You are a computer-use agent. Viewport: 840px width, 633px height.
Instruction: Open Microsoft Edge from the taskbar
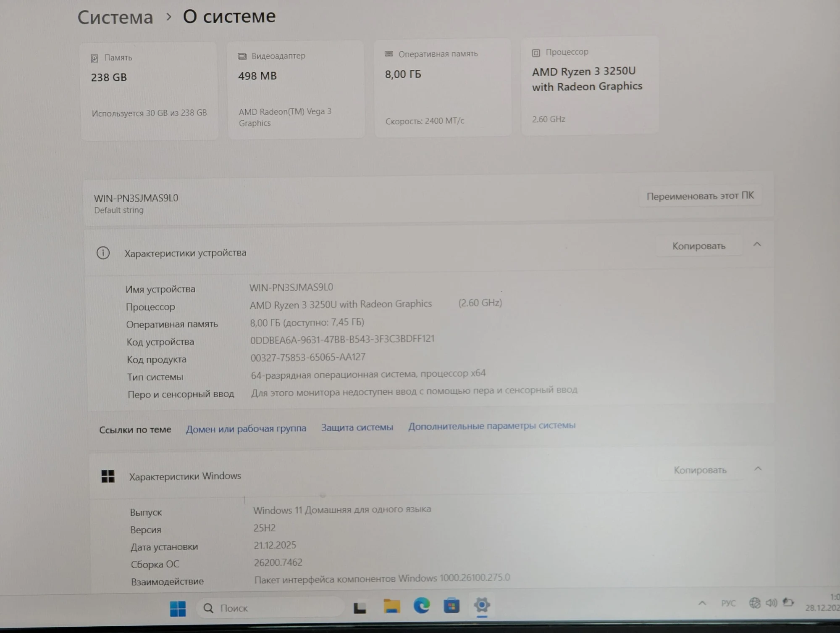422,605
